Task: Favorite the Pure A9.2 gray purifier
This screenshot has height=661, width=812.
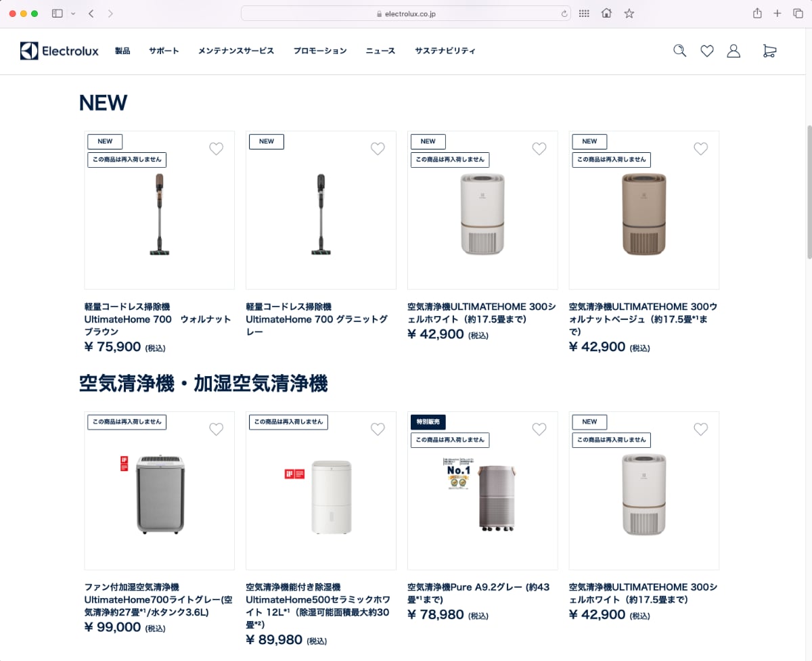Action: [539, 429]
